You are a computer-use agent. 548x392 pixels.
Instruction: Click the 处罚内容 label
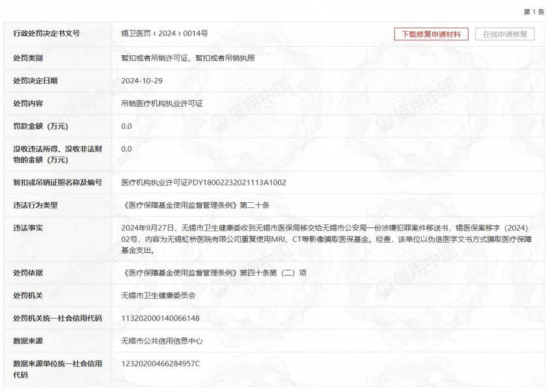pyautogui.click(x=28, y=103)
